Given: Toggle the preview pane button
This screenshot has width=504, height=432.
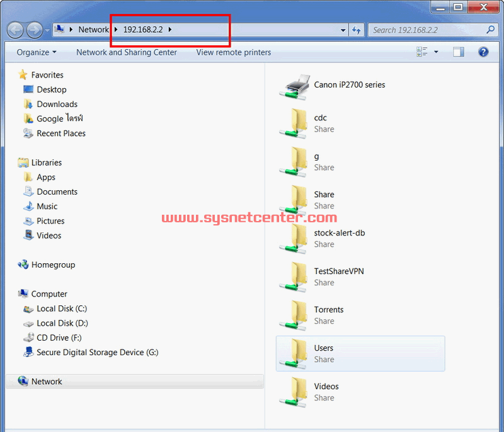Looking at the screenshot, I should (459, 52).
